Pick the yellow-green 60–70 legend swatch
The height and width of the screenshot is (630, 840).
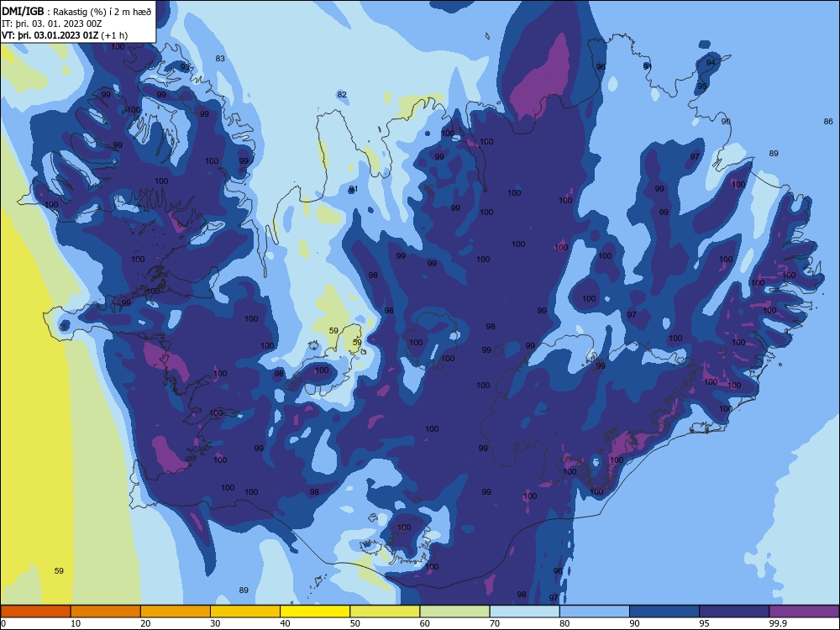[x=454, y=612]
